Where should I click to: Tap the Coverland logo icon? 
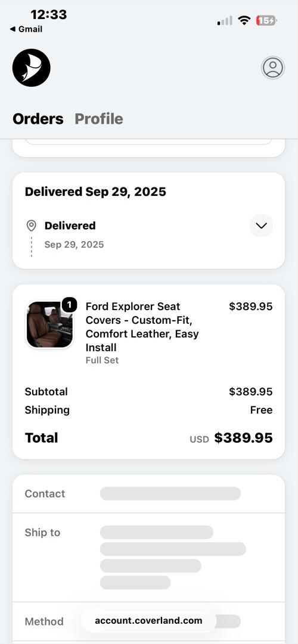pyautogui.click(x=31, y=68)
